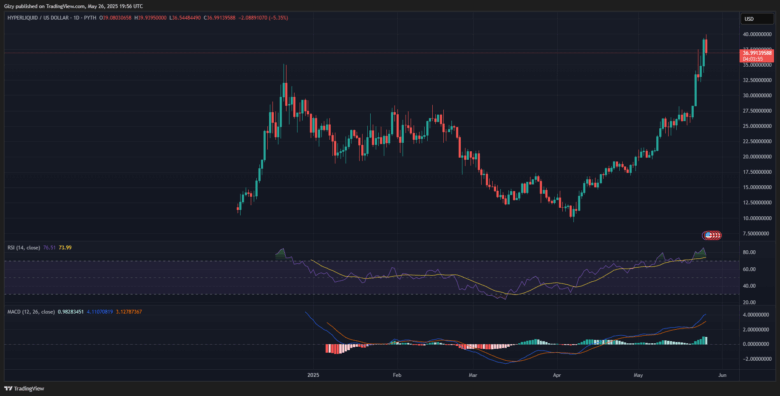Image resolution: width=780 pixels, height=396 pixels.
Task: Click the latest red candlestick near 39
Action: [706, 46]
